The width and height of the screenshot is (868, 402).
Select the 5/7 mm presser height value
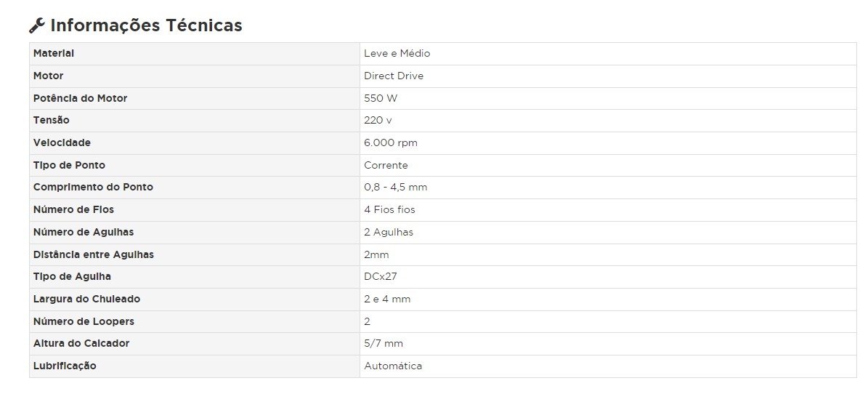383,343
